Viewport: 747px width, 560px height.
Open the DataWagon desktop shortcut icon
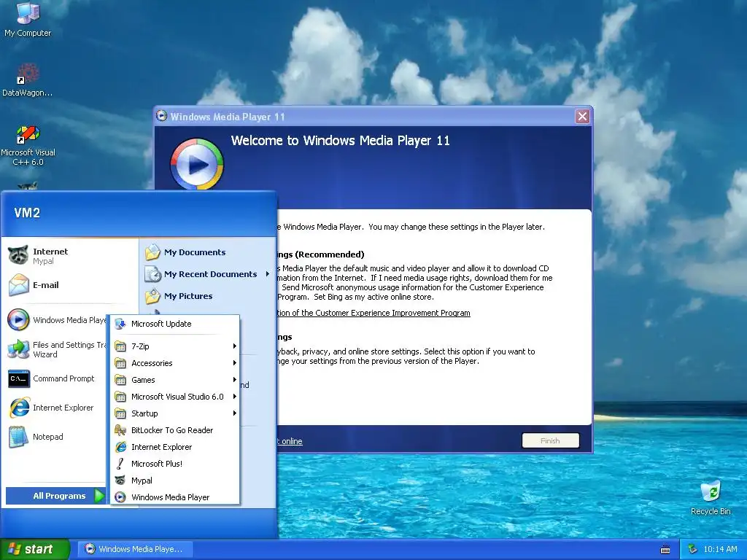tap(28, 74)
